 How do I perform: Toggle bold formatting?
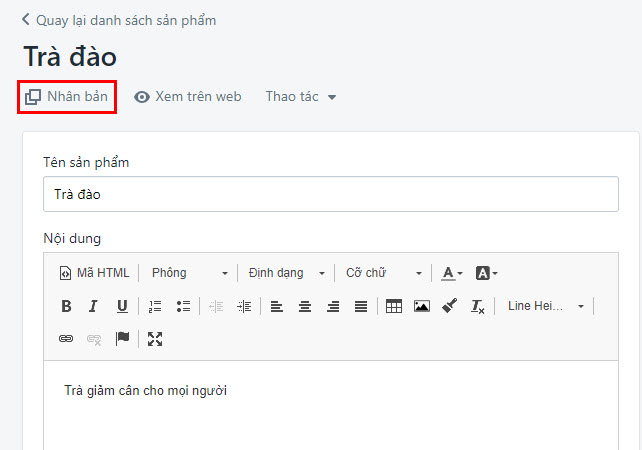coord(66,306)
